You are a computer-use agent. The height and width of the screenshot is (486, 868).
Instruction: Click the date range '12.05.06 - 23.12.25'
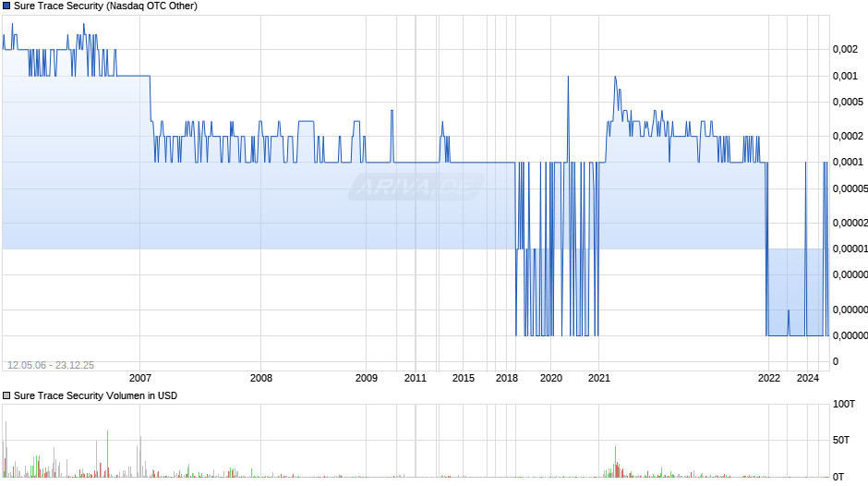(51, 365)
